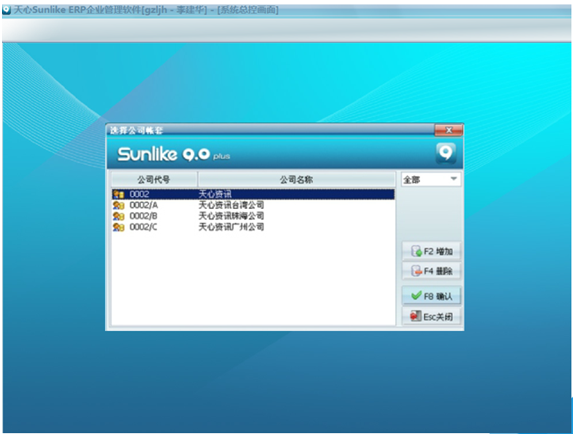Screen dimensions: 575x436
Task: Click the Sunlike app icon in the title bar
Action: [x=7, y=10]
